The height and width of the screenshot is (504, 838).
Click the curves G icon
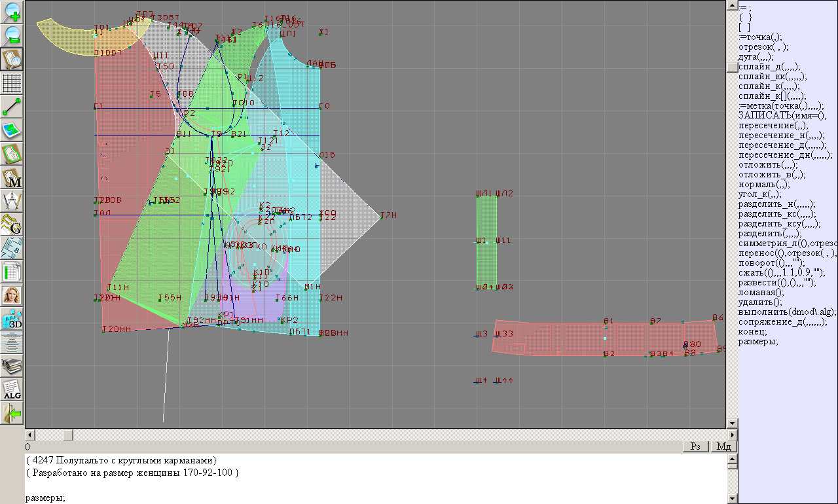tap(12, 225)
